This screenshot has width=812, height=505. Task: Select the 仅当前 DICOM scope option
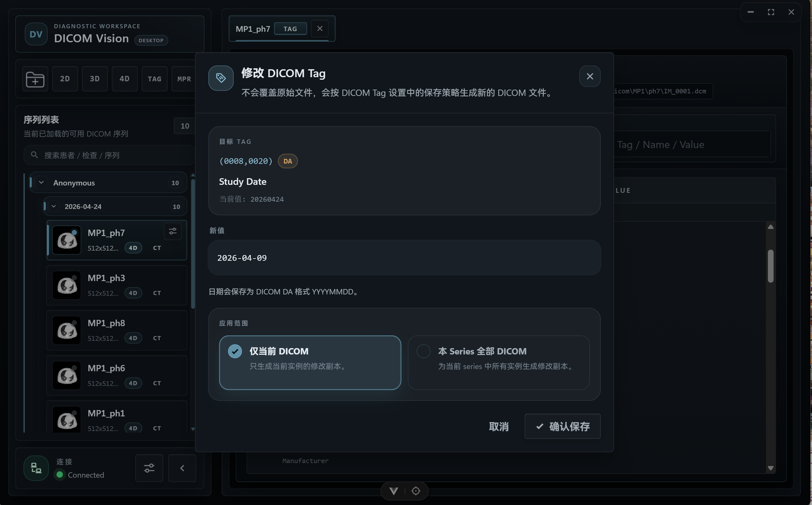[x=310, y=362]
